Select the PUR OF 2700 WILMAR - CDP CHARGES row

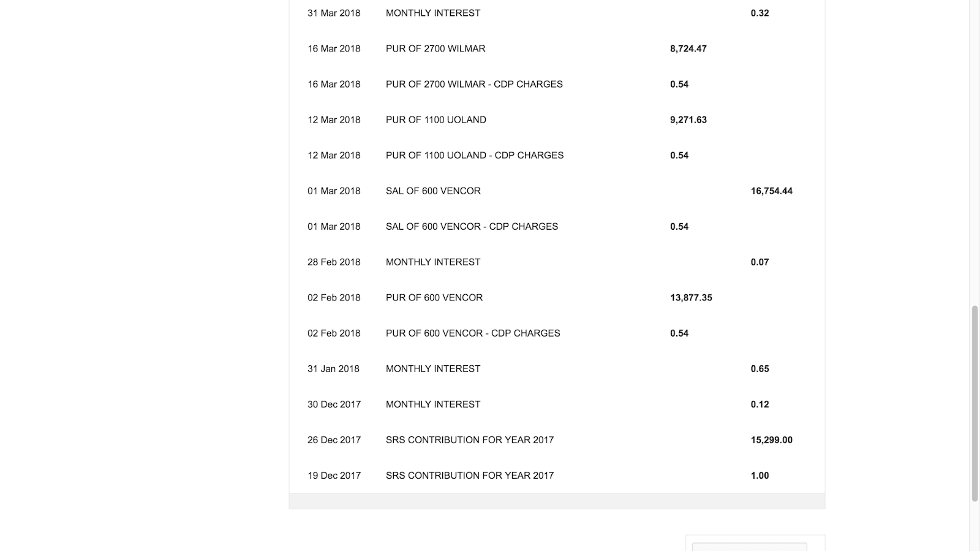473,84
